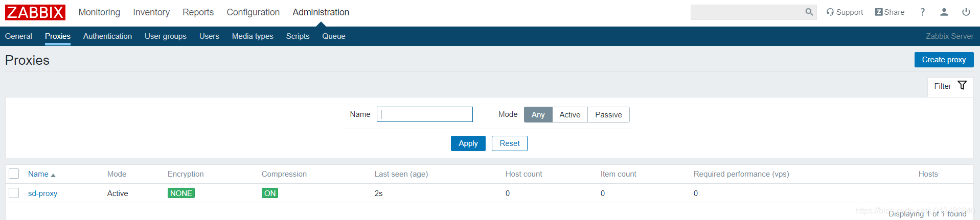Open the Configuration menu
The image size is (980, 220).
coord(253,12)
